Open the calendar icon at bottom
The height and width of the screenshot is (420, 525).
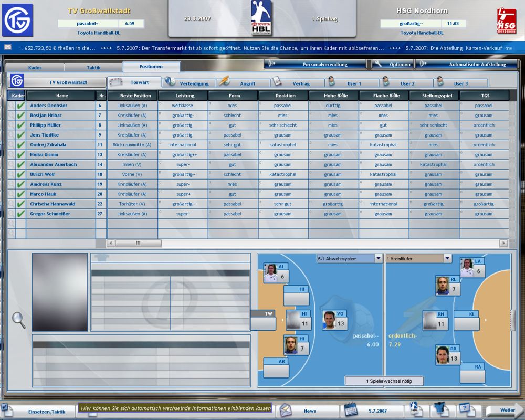click(351, 410)
